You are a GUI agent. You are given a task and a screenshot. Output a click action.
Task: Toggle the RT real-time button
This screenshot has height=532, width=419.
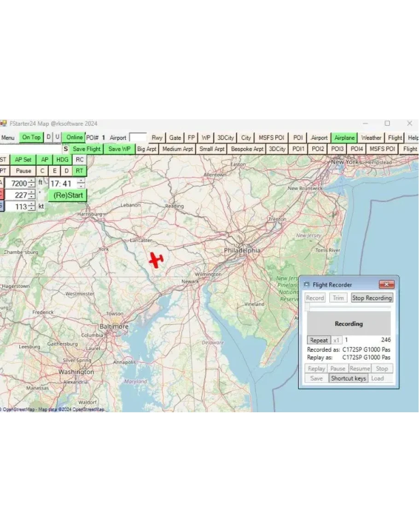click(80, 171)
